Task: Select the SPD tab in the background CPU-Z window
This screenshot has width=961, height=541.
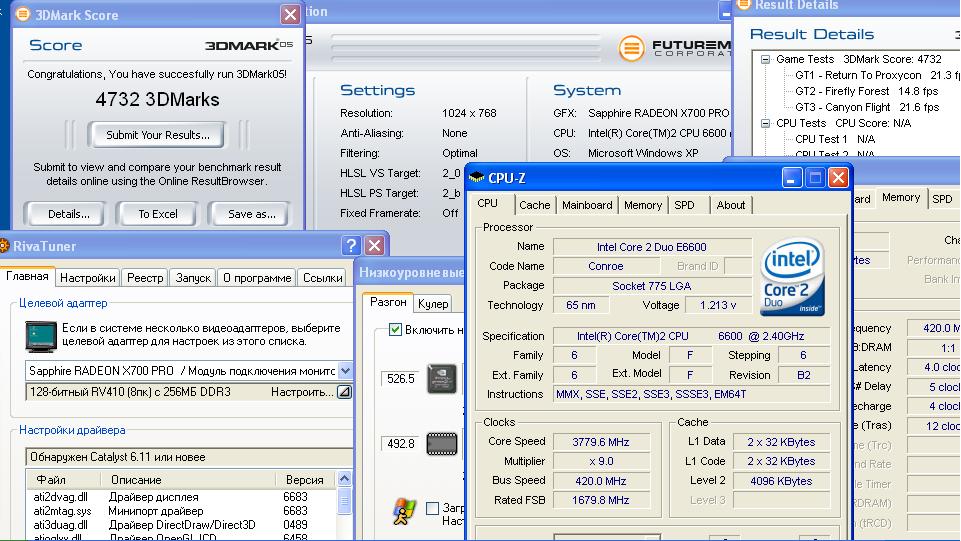Action: 942,199
